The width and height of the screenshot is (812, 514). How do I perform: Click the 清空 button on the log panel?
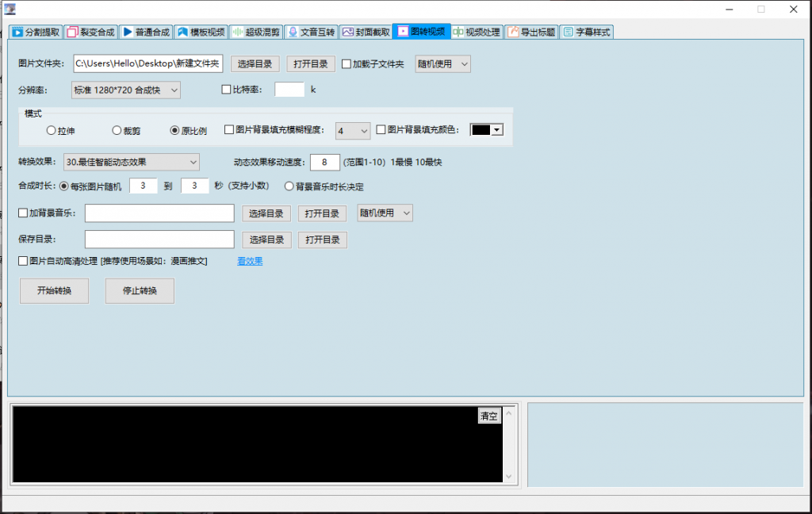[x=489, y=416]
